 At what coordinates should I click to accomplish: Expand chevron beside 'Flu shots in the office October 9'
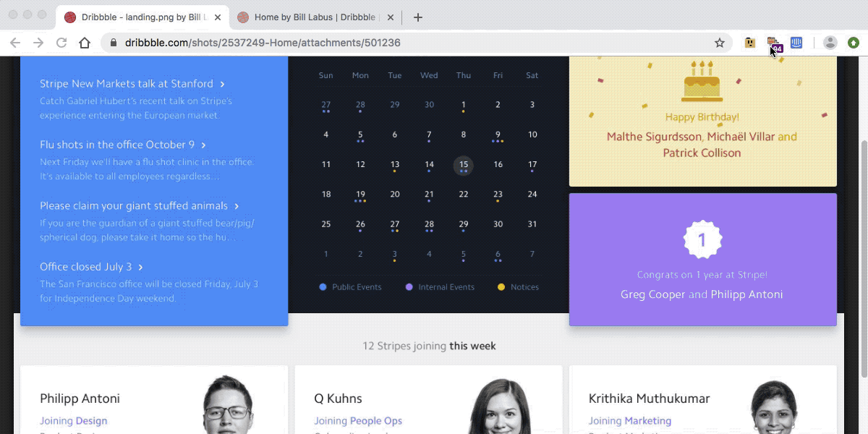pyautogui.click(x=204, y=145)
